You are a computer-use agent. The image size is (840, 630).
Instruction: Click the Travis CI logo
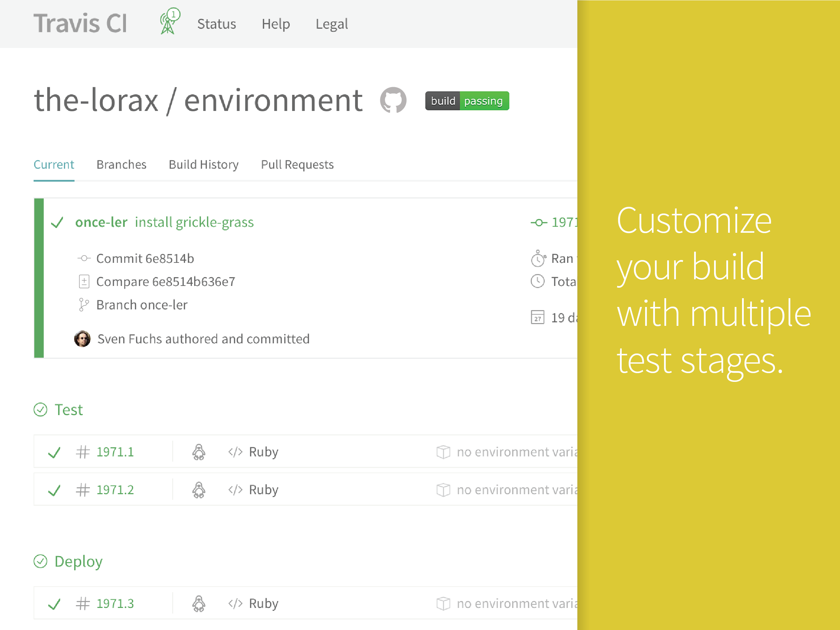point(80,23)
